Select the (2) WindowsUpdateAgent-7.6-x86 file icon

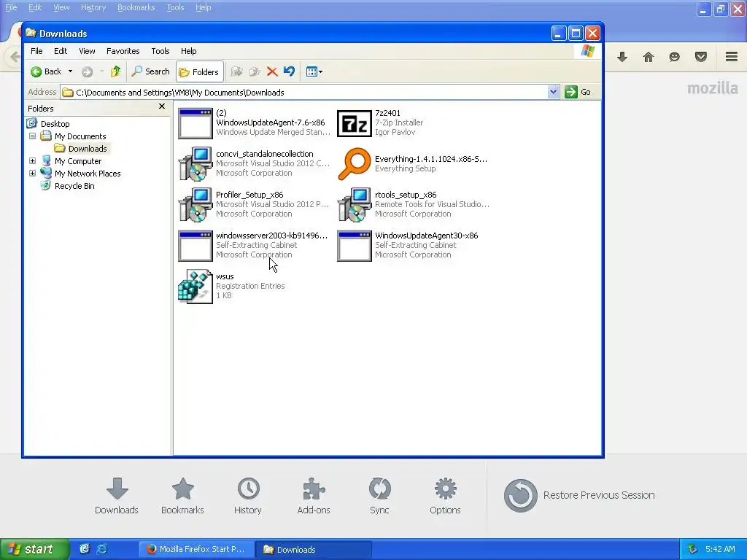coord(196,123)
